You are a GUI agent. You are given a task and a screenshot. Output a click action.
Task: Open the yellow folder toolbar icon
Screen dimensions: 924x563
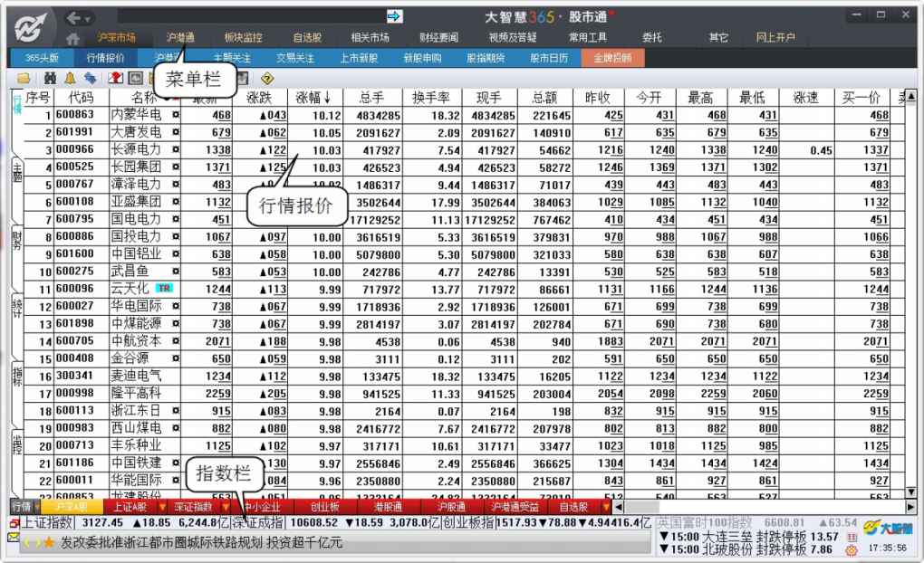(24, 79)
